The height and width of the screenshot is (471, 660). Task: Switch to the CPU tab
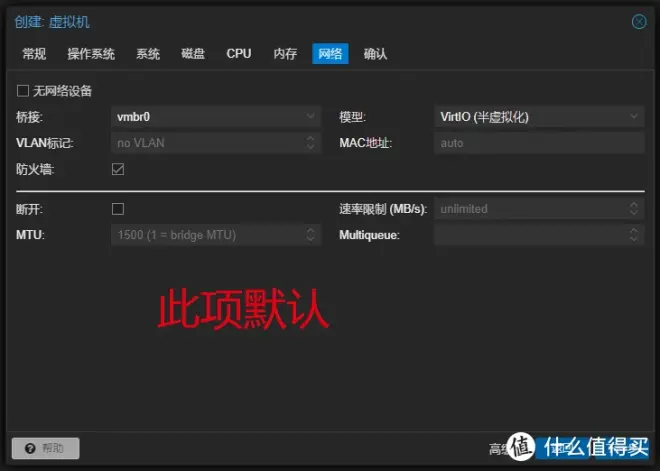[x=239, y=54]
